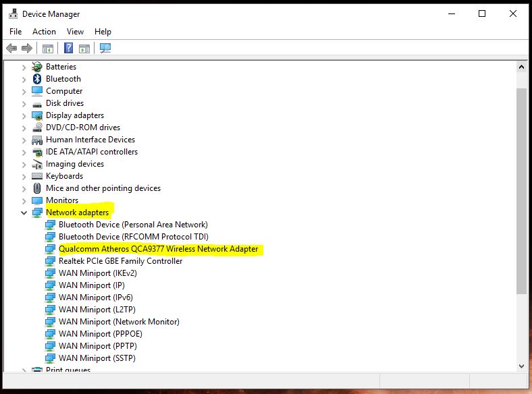The image size is (532, 394).
Task: Expand the Display adapters node
Action: (x=24, y=116)
